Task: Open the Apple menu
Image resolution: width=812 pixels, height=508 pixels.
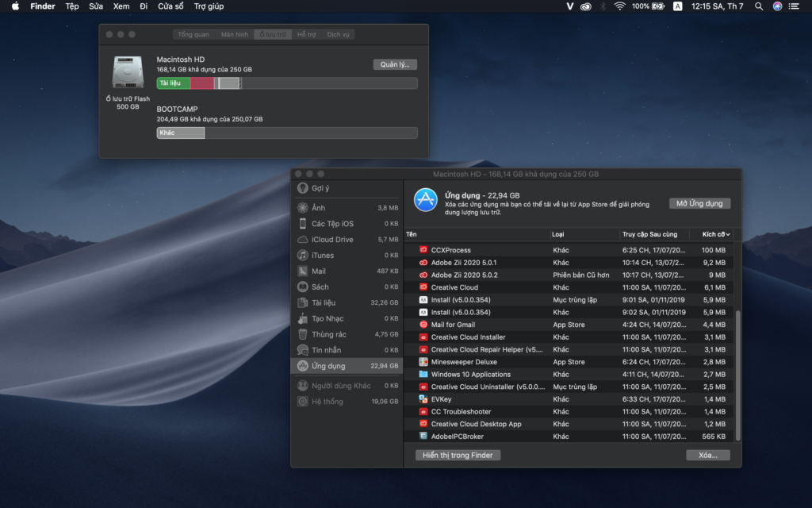Action: 15,6
